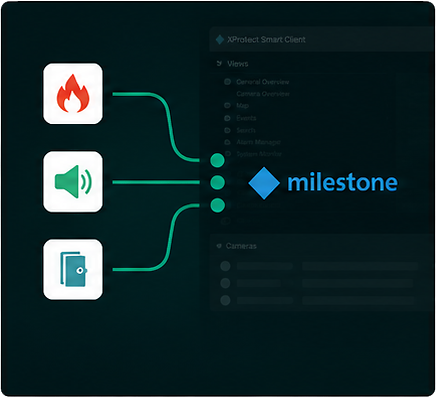Collapse the Views section
The width and height of the screenshot is (436, 397).
coord(219,63)
